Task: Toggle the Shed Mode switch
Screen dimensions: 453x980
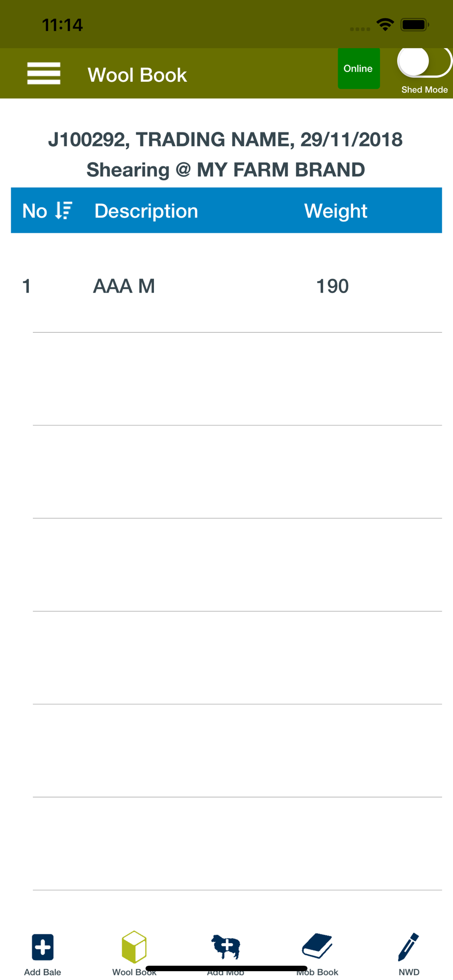Action: click(424, 62)
